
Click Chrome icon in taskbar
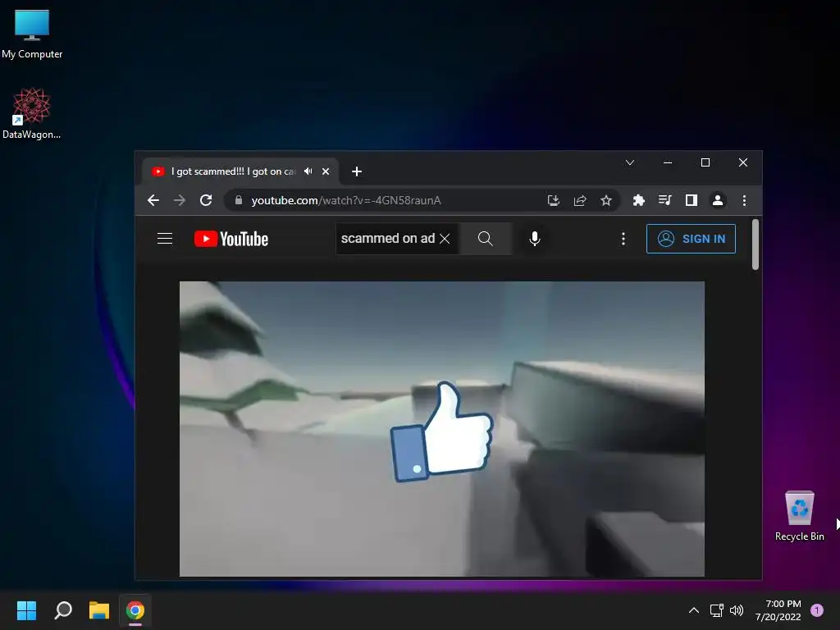click(x=135, y=610)
